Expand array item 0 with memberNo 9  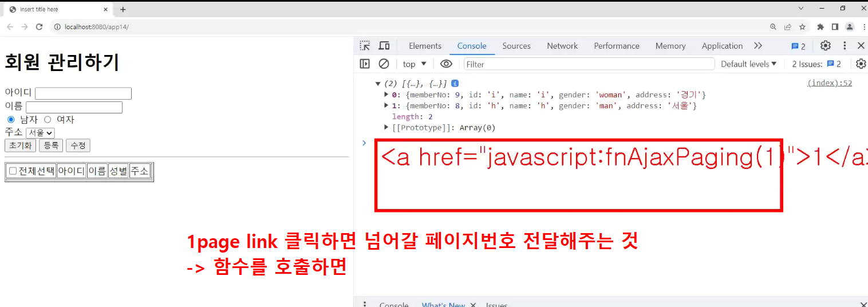click(x=386, y=95)
